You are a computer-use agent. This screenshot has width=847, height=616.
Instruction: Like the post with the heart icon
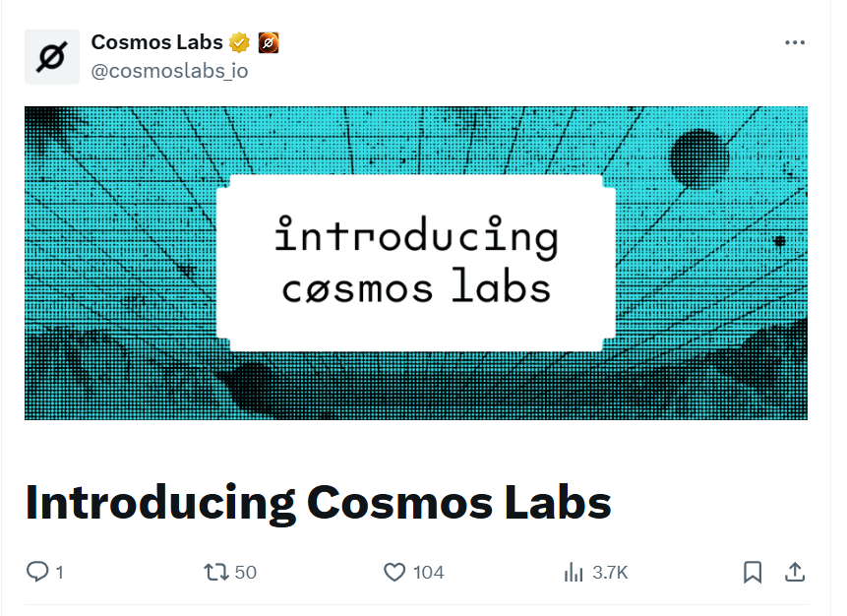[x=394, y=572]
